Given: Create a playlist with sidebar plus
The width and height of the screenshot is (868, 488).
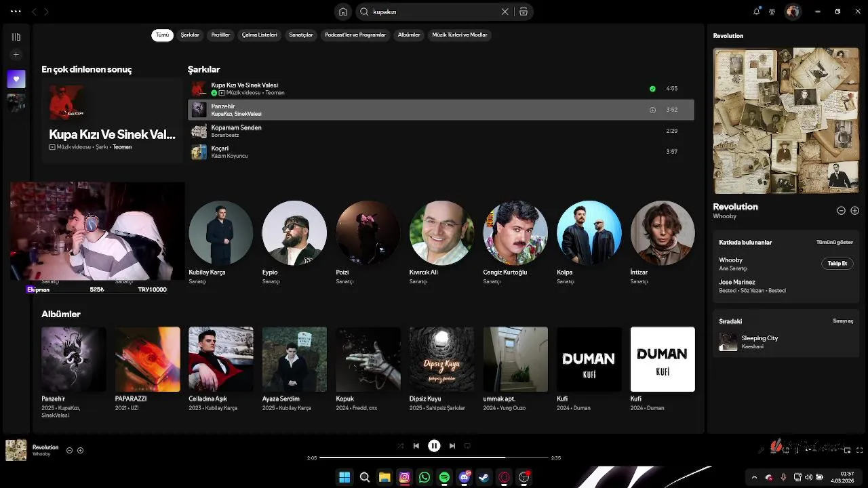Looking at the screenshot, I should (16, 55).
